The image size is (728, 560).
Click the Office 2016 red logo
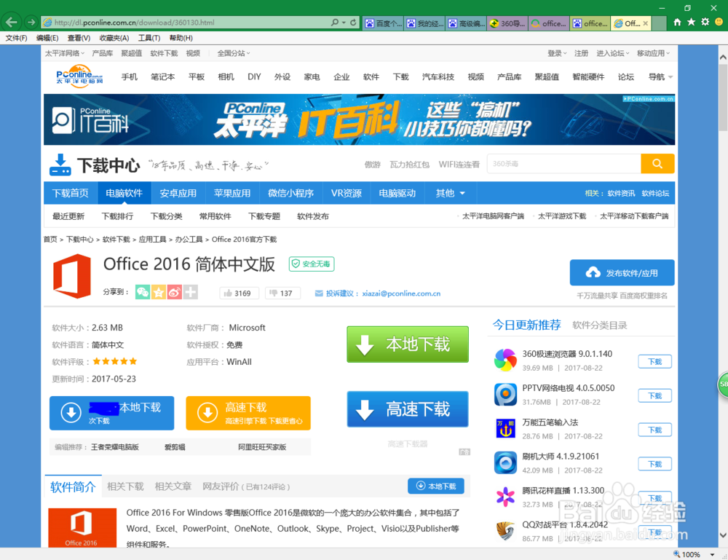(x=72, y=276)
